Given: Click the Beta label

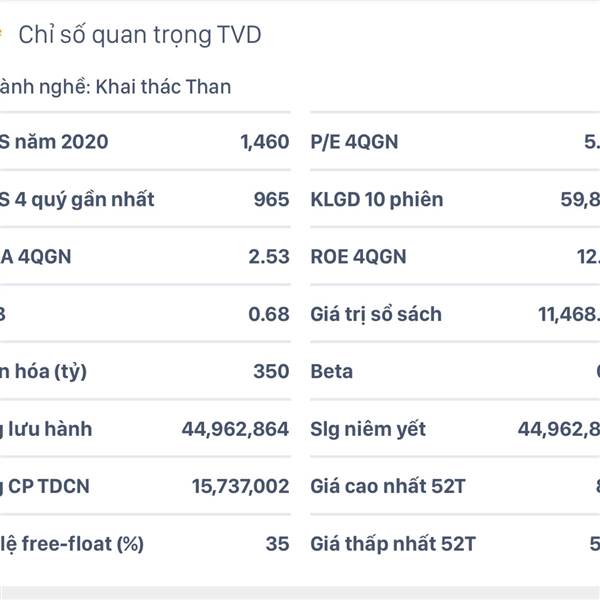Looking at the screenshot, I should tap(332, 372).
